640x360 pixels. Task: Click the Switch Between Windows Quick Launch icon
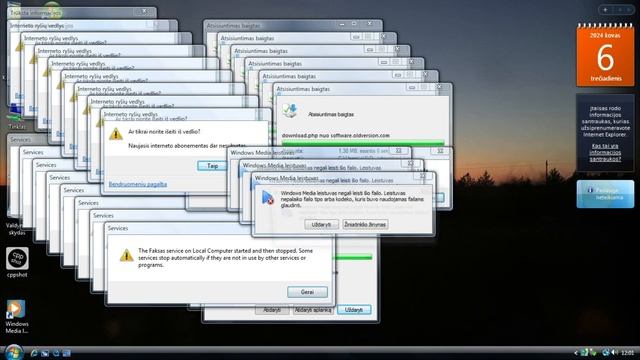(x=56, y=353)
